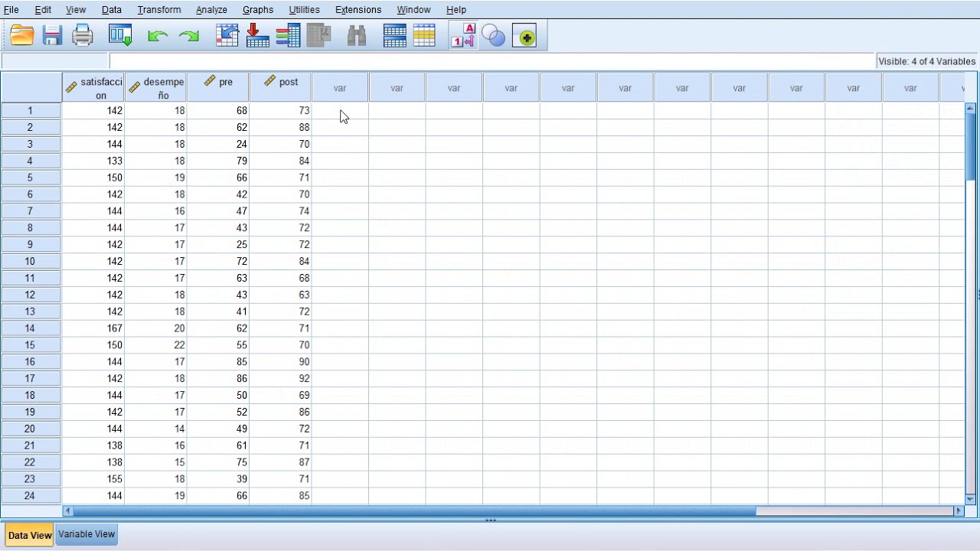The height and width of the screenshot is (551, 980).
Task: Go to case toolbar icon
Action: (x=227, y=35)
